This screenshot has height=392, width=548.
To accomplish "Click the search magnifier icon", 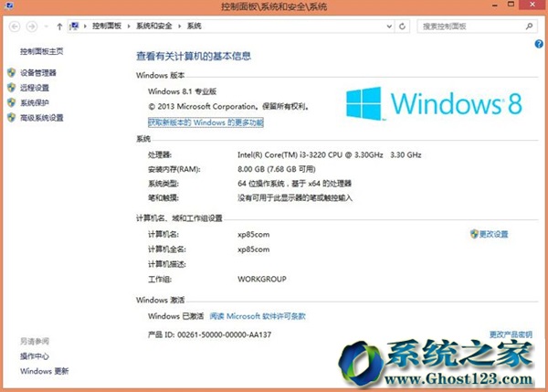I will (529, 26).
